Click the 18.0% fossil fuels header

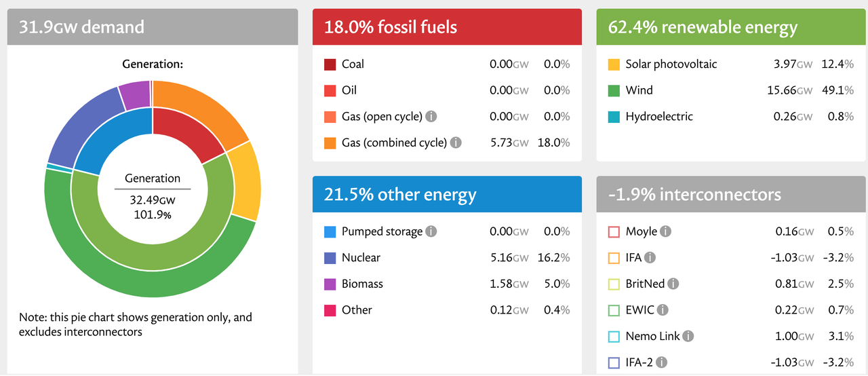447,27
